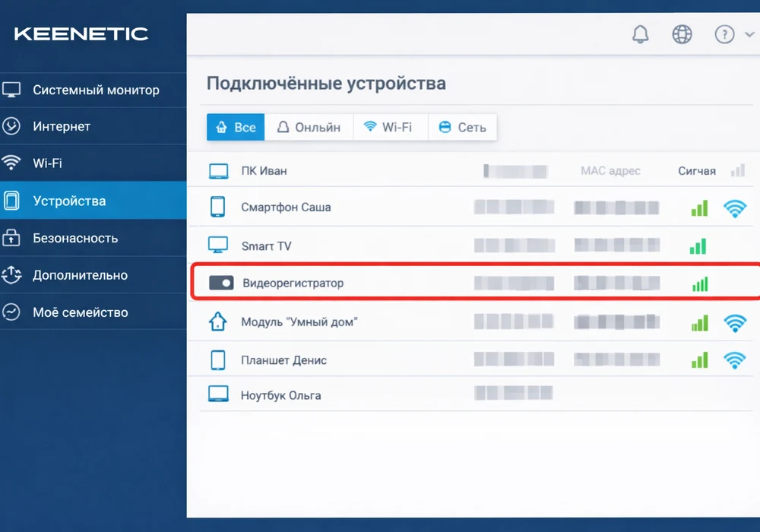This screenshot has width=760, height=532.
Task: Open Интернет section in sidebar
Action: 93,126
